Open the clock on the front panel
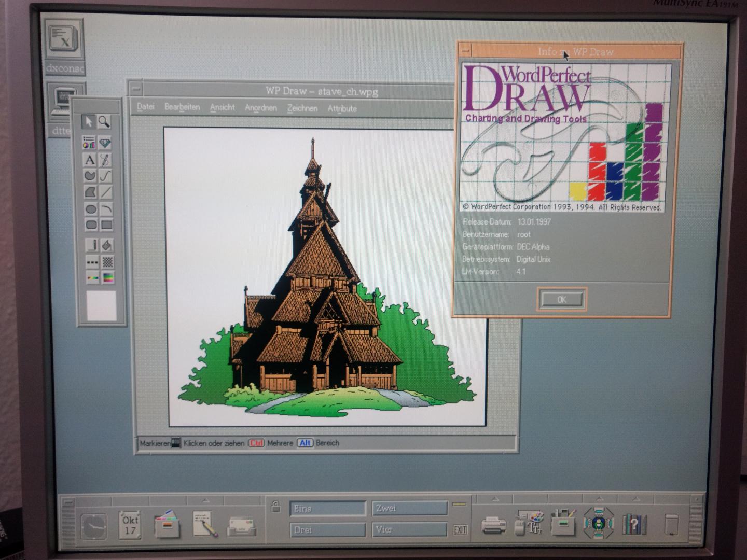The width and height of the screenshot is (747, 560). (x=94, y=527)
